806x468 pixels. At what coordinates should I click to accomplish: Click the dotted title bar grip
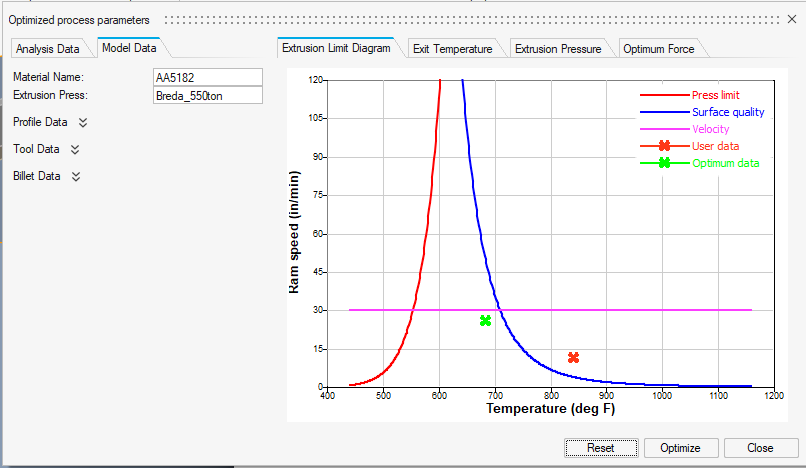472,20
